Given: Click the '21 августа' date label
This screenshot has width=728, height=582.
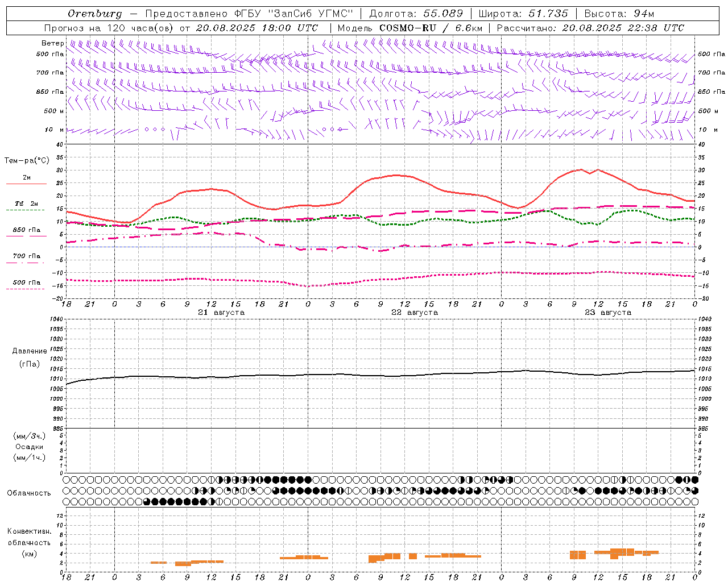Looking at the screenshot, I should point(221,313).
